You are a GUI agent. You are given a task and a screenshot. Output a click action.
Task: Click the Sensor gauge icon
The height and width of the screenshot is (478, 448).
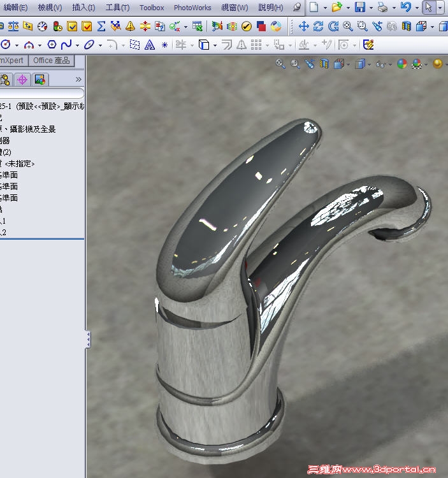(42, 27)
